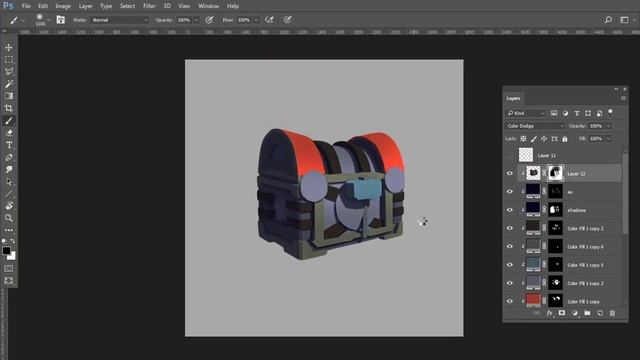Open the layer Kind filter dropdown

[526, 113]
